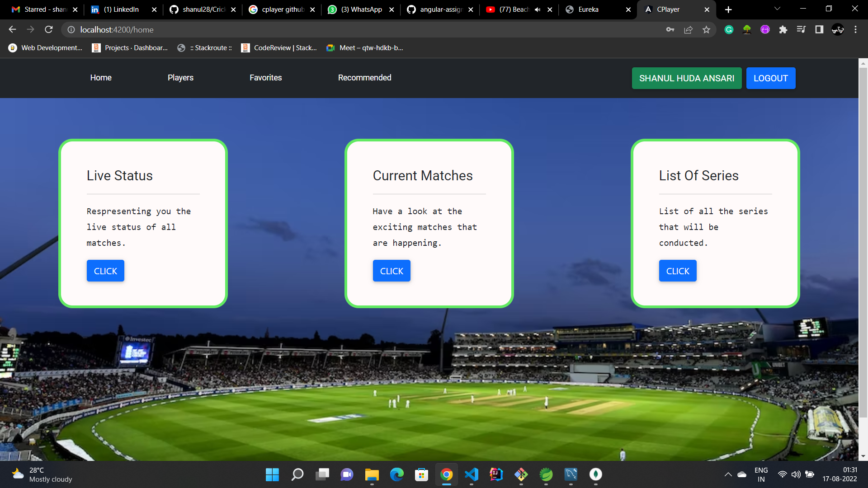Open the Microsoft Store taskbar icon
Image resolution: width=868 pixels, height=488 pixels.
(422, 474)
